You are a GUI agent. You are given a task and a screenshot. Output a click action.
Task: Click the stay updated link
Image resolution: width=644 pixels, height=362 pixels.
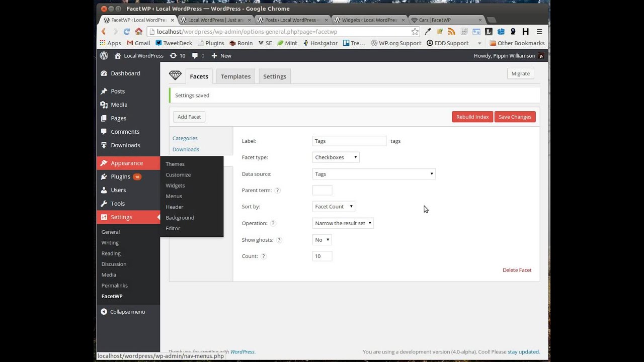523,352
